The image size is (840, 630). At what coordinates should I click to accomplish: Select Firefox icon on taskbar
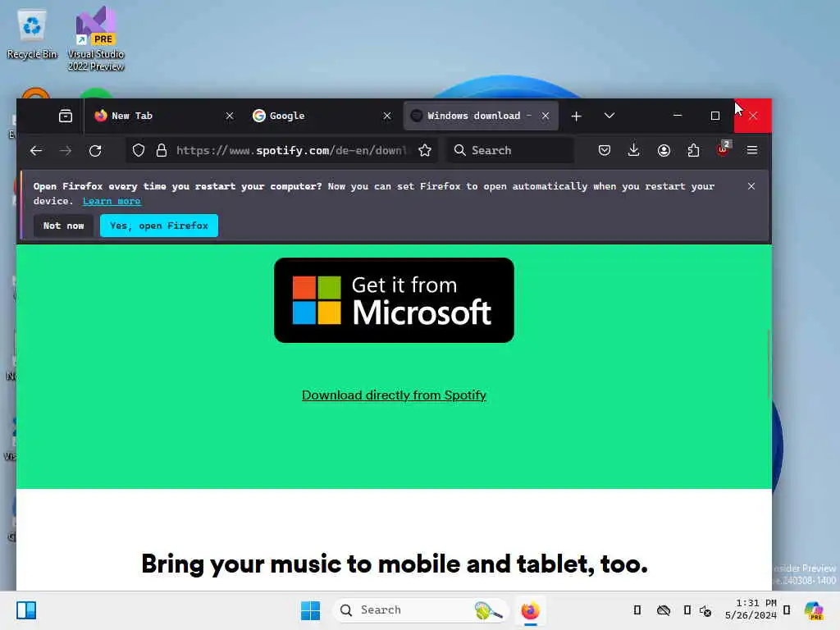tap(531, 610)
